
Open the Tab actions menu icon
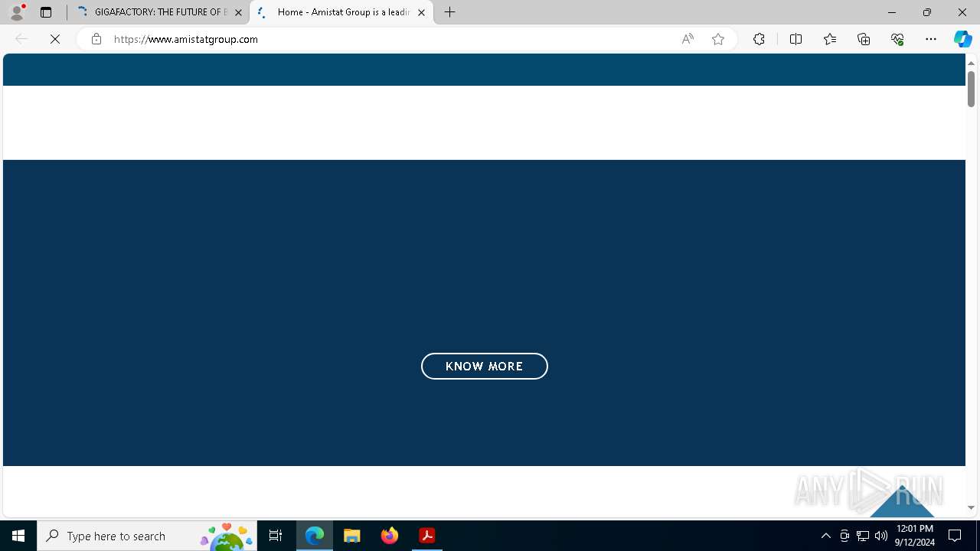tap(46, 12)
